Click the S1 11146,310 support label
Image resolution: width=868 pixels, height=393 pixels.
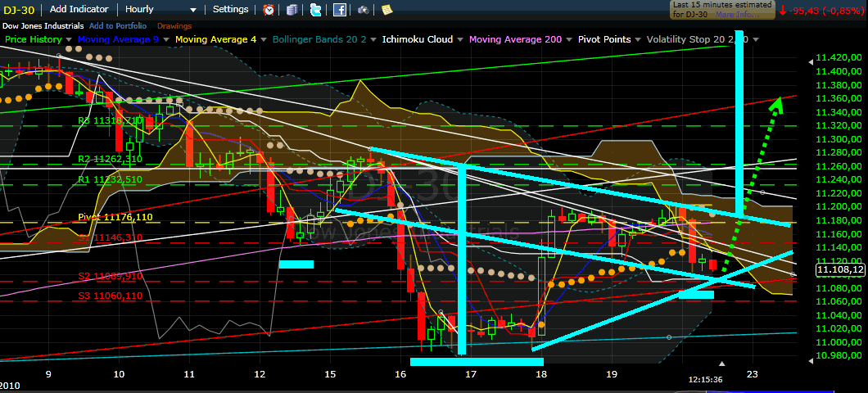pos(111,238)
